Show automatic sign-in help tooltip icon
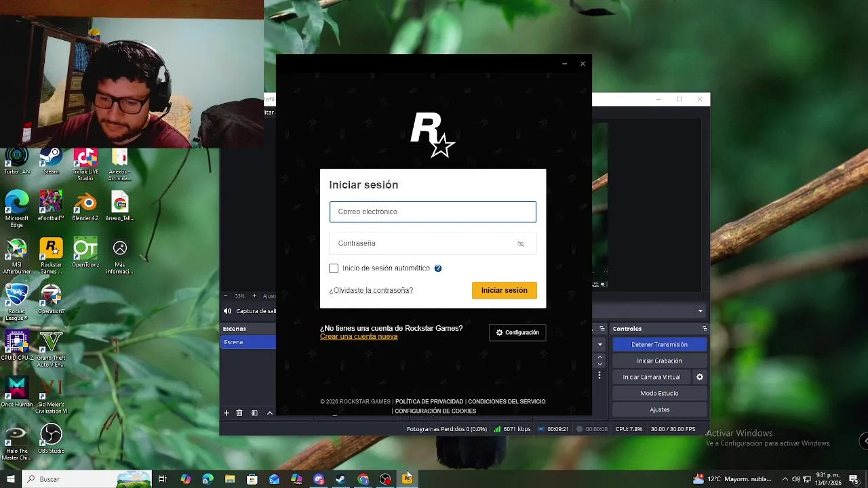The height and width of the screenshot is (488, 868). [x=438, y=268]
